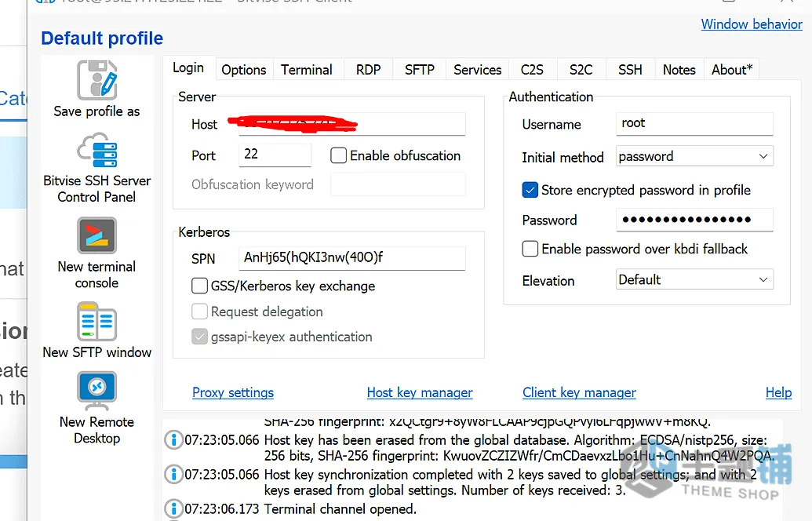Click the Obfuscation keyword field
The width and height of the screenshot is (812, 521).
(398, 184)
